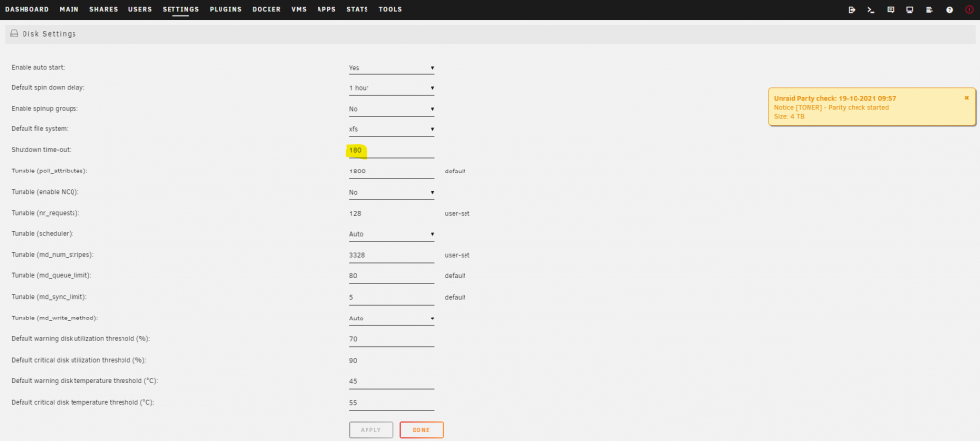
Task: Dismiss the Parity check notification
Action: click(x=967, y=97)
